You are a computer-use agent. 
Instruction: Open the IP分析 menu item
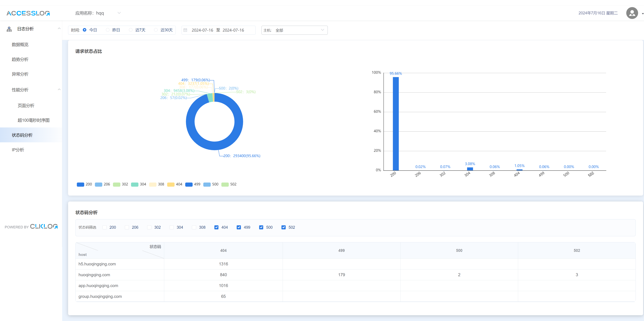pyautogui.click(x=18, y=150)
